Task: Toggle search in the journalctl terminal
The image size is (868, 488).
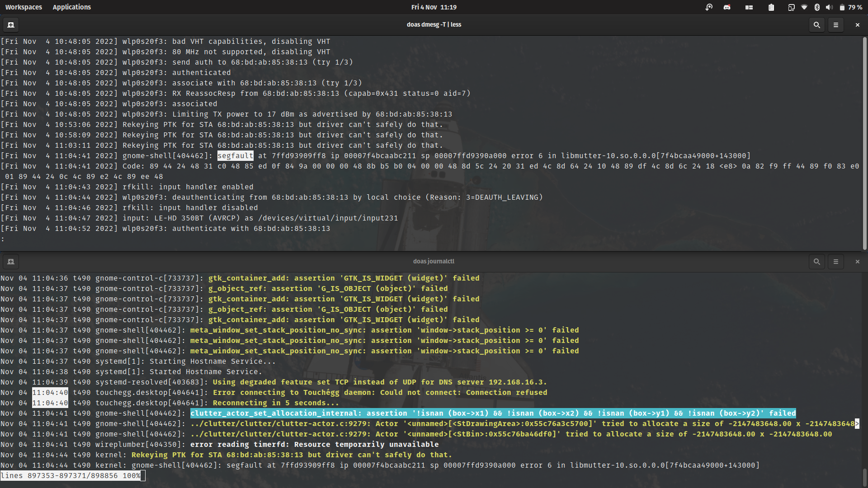Action: (x=816, y=262)
